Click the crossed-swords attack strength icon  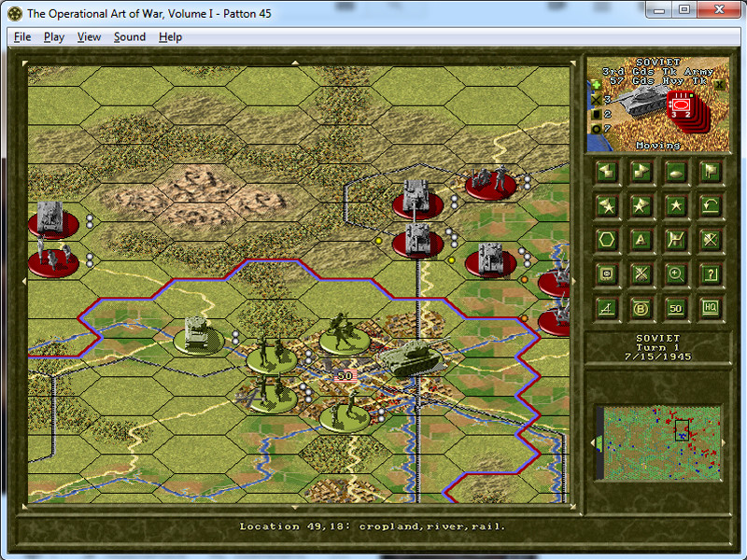coord(596,100)
